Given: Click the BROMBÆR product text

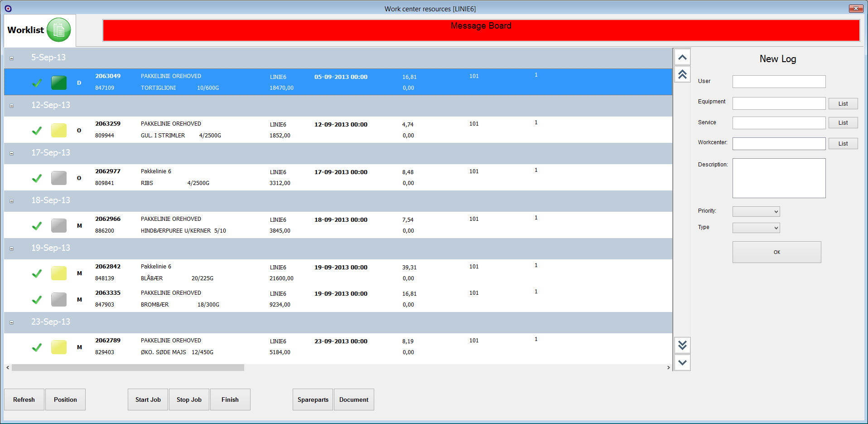Looking at the screenshot, I should tap(154, 305).
